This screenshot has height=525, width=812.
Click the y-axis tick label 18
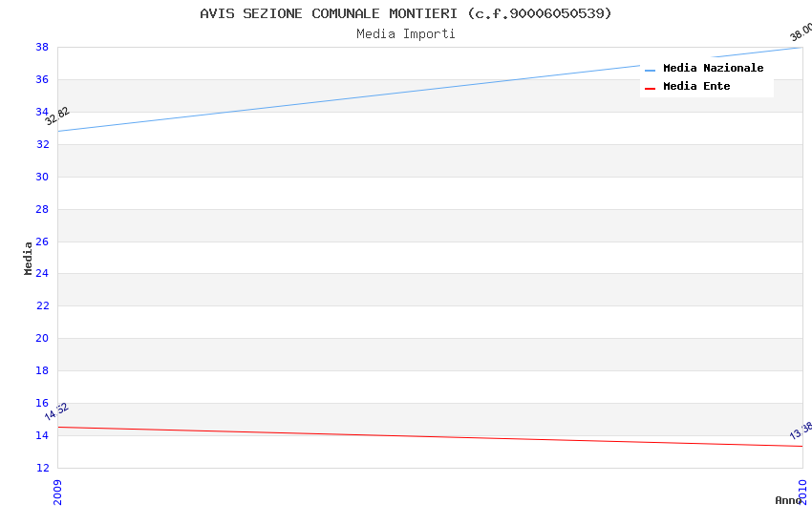(x=42, y=370)
